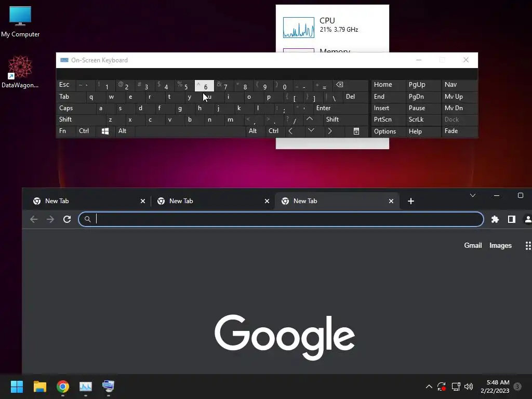The height and width of the screenshot is (399, 532).
Task: Click the Enter key on keyboard
Action: click(x=341, y=108)
